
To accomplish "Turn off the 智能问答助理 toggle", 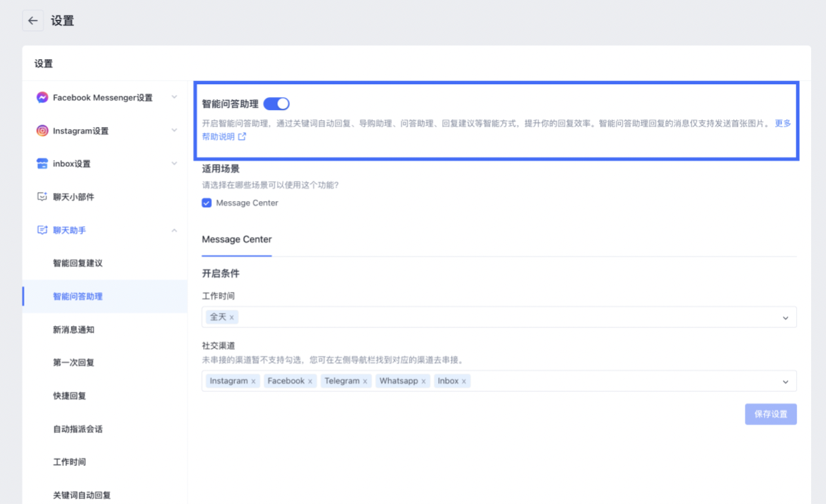I will (277, 103).
